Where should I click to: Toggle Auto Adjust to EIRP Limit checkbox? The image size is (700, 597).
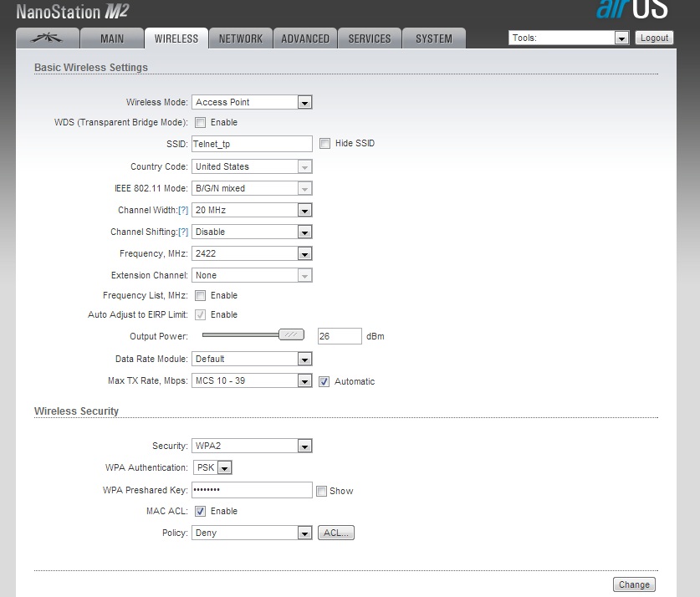[201, 314]
